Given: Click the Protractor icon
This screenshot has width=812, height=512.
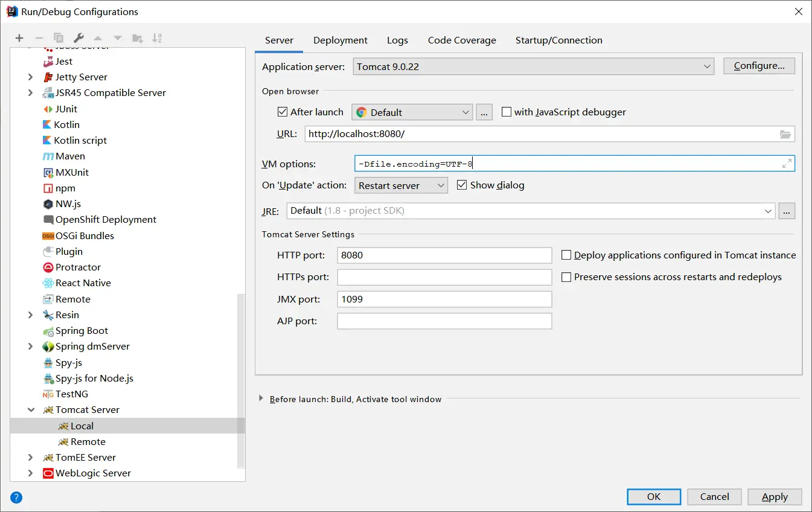Looking at the screenshot, I should (48, 267).
